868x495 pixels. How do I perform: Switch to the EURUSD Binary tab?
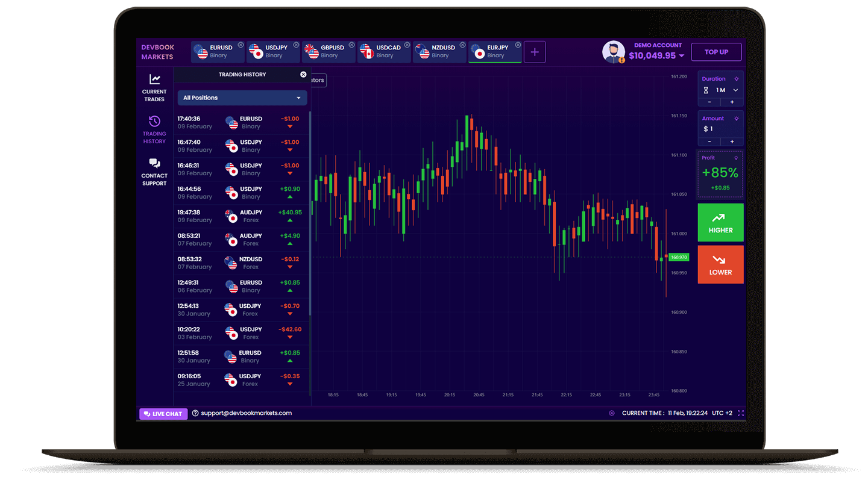point(217,52)
